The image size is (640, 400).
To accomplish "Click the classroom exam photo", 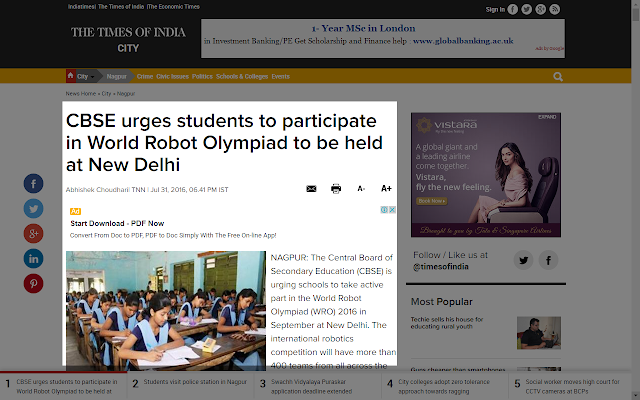I will [166, 311].
